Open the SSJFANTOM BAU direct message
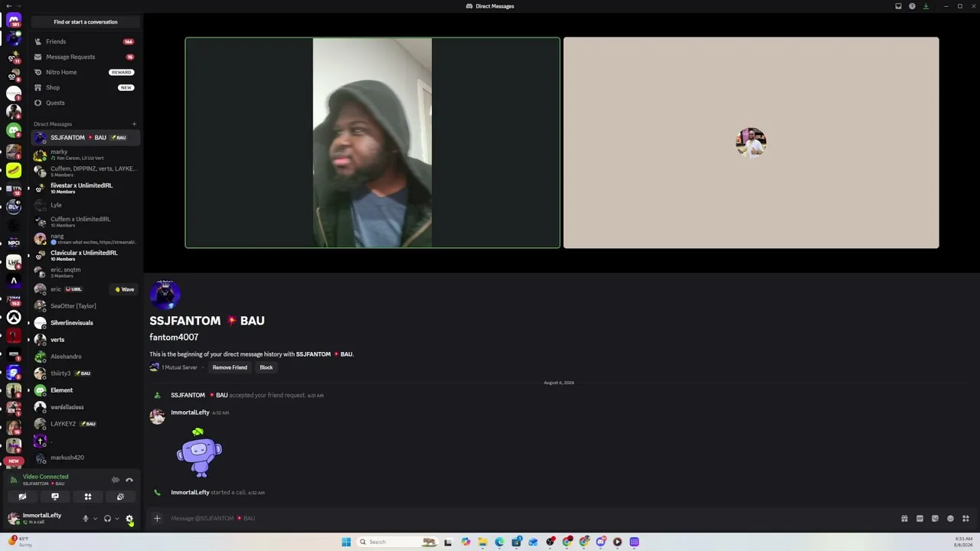The image size is (980, 551). click(x=85, y=138)
